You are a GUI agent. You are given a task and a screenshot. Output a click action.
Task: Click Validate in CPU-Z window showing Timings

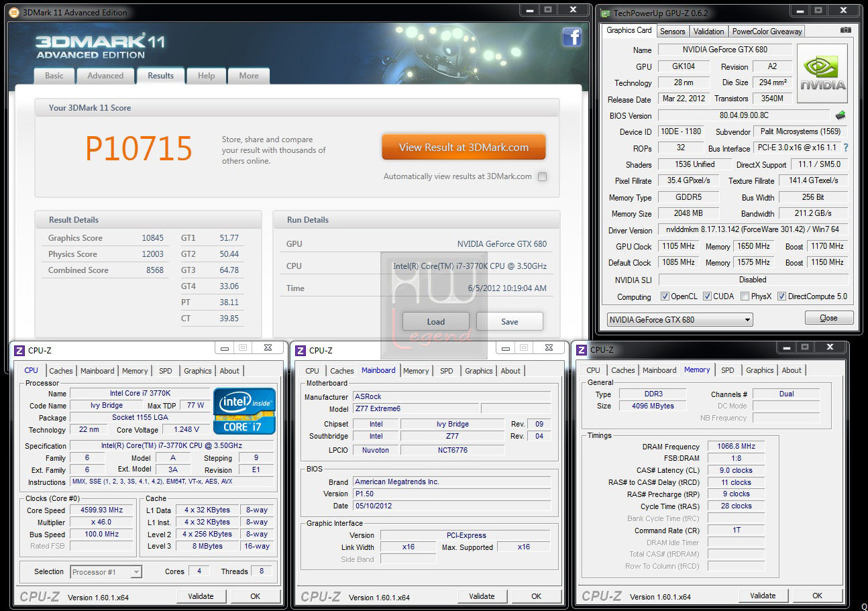[763, 596]
